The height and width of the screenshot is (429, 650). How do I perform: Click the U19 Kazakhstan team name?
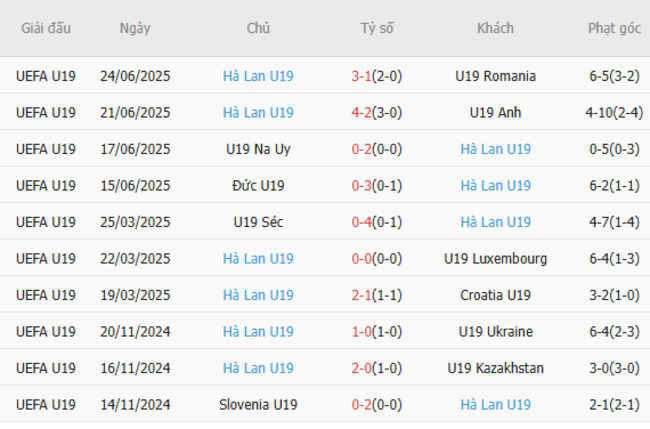point(495,368)
